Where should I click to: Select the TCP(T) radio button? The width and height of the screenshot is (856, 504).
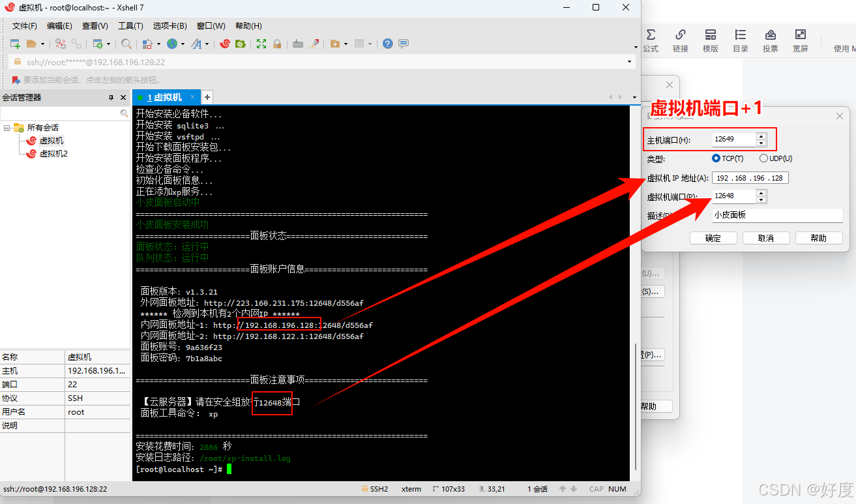716,158
